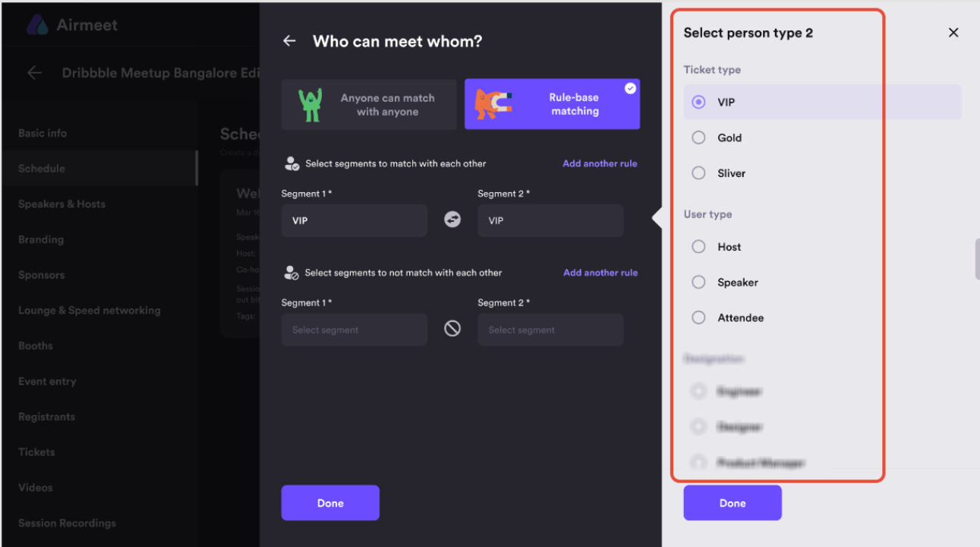Viewport: 980px width, 547px height.
Task: Open Lounge & Speed networking sidebar item
Action: 90,310
